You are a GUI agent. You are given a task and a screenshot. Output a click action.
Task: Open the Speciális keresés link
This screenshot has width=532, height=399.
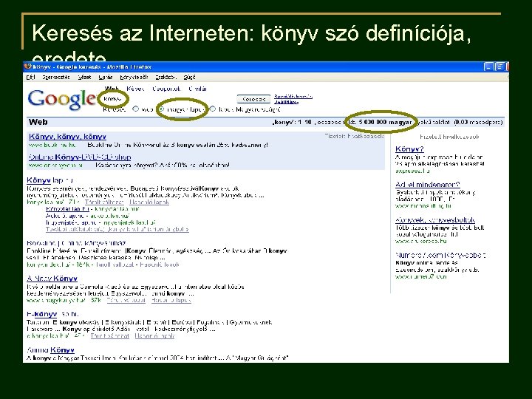(293, 96)
